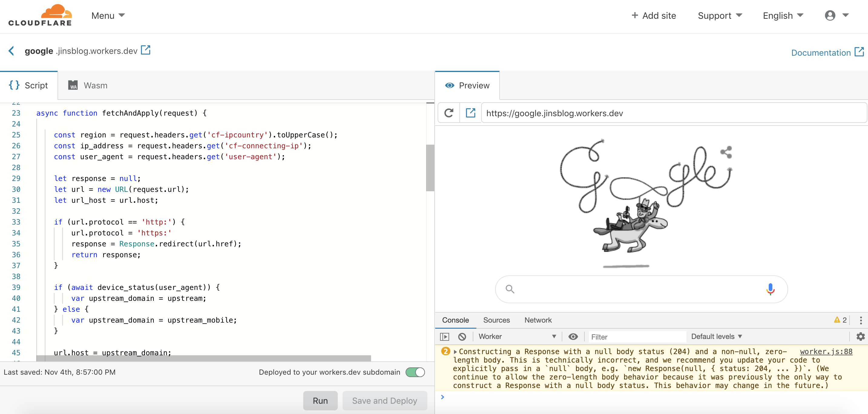Viewport: 868px width, 414px height.
Task: Click the console Filter input
Action: pyautogui.click(x=637, y=337)
